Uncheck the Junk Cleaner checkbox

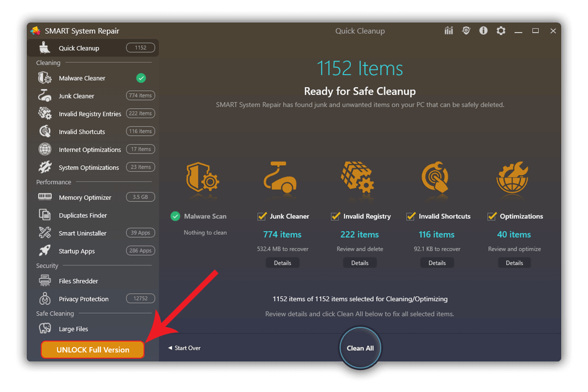(x=261, y=216)
